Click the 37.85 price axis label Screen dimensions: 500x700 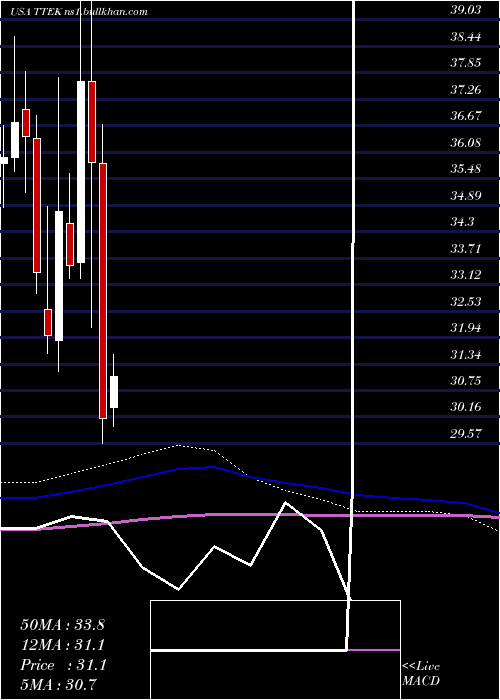(x=466, y=63)
